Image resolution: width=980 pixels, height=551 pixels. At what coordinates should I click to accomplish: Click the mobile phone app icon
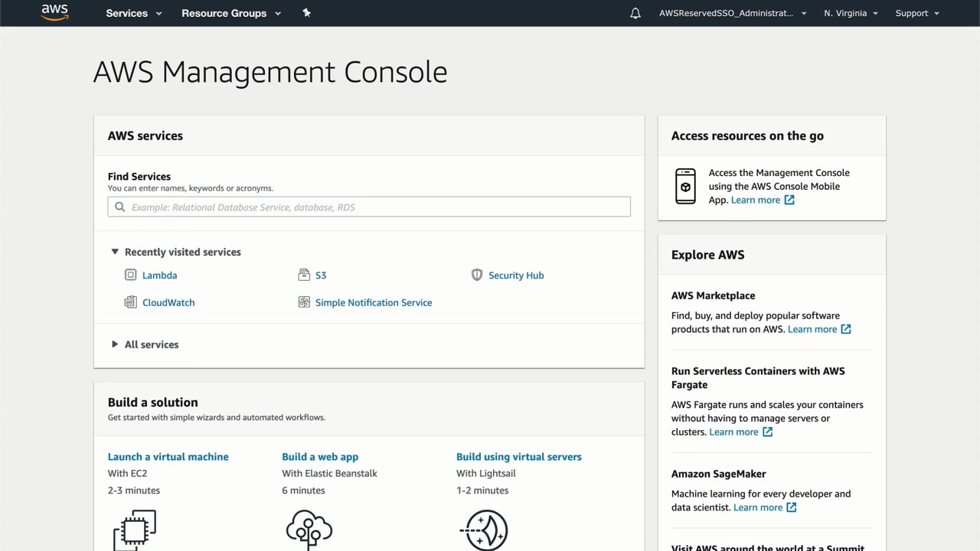tap(685, 186)
